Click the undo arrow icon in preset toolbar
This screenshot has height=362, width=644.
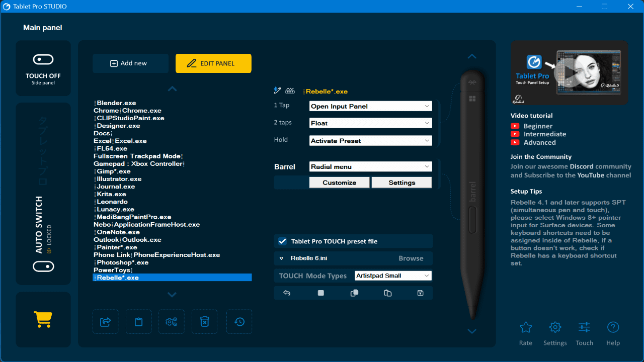[x=287, y=293]
